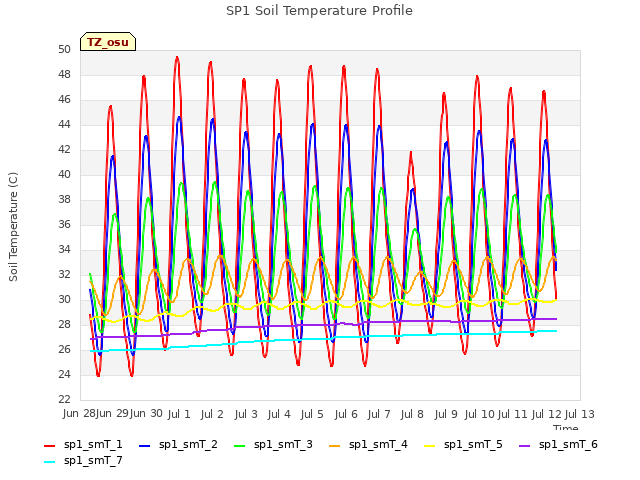
Task: Click the Jul 8 x-axis tick label
Action: [412, 414]
